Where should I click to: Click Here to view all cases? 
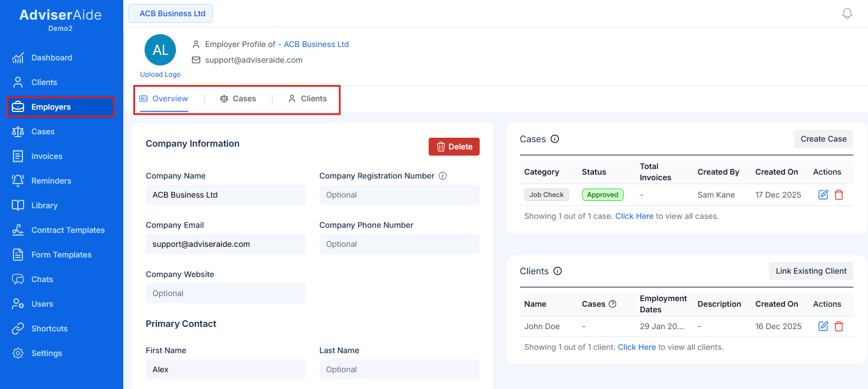634,215
